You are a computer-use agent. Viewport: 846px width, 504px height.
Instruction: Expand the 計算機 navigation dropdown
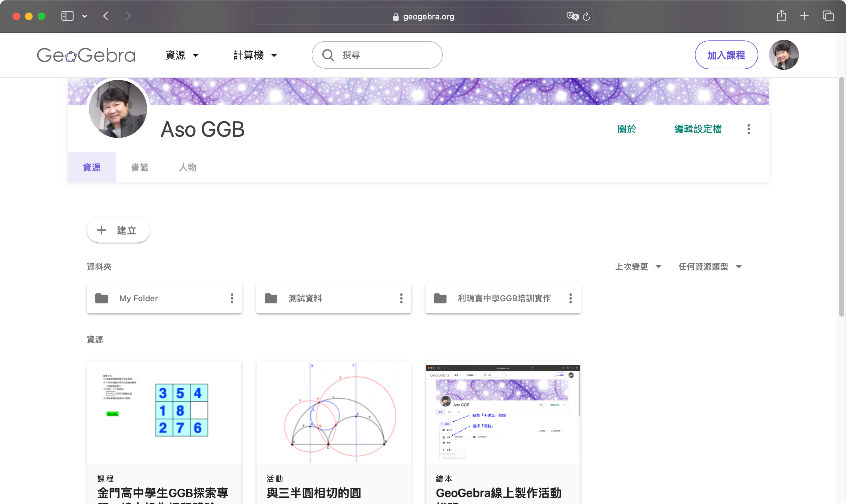point(255,55)
